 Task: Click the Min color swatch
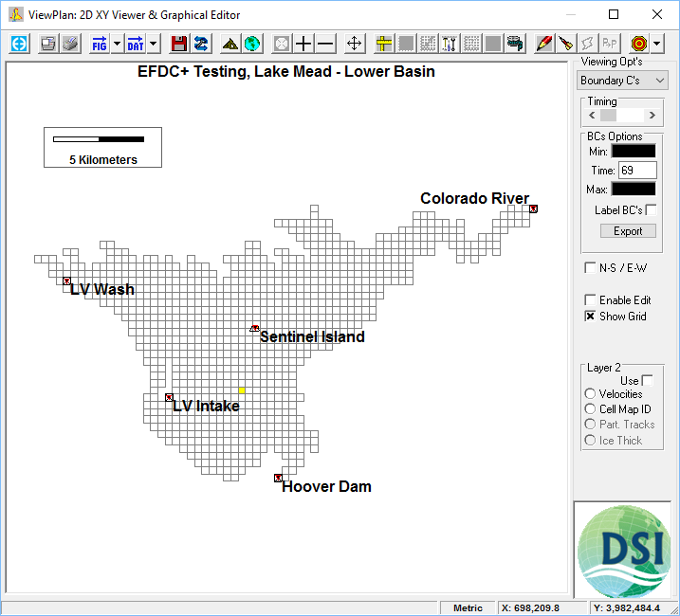point(633,151)
